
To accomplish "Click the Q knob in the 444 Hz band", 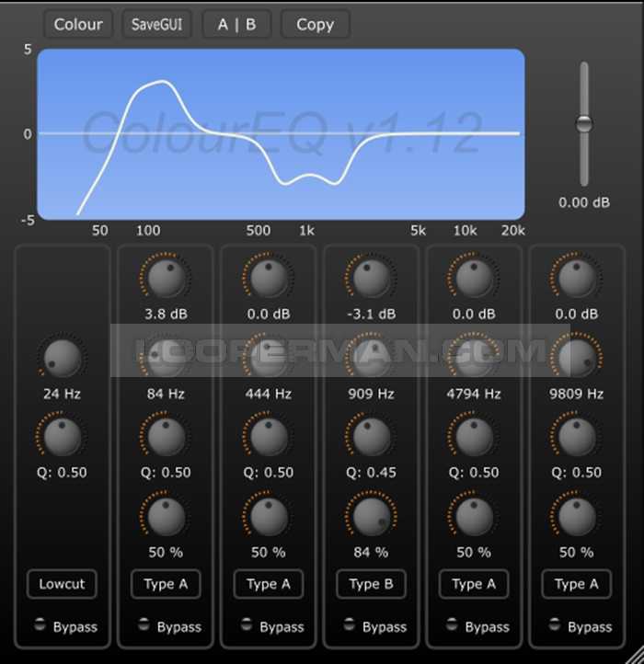I will point(269,437).
